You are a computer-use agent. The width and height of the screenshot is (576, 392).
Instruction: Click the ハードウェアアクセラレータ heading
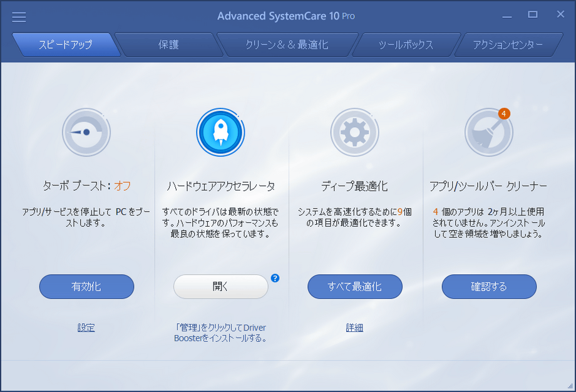click(x=220, y=186)
